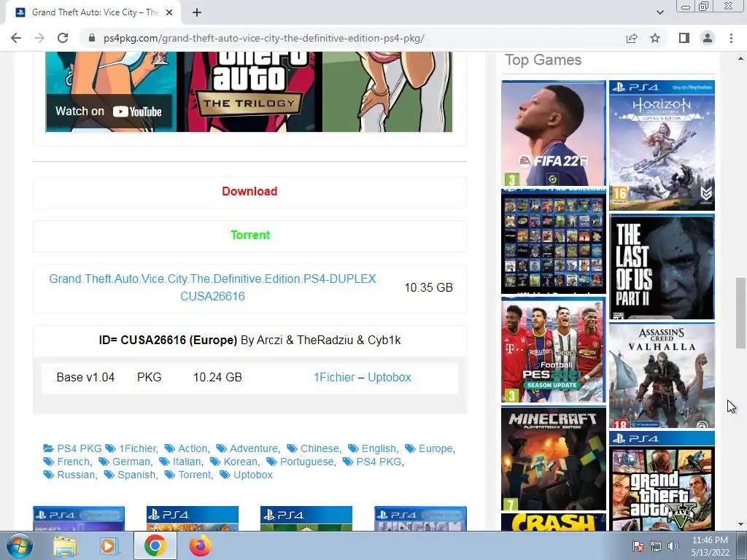Viewport: 747px width, 560px height.
Task: Click the Uptobox tag
Action: click(253, 475)
